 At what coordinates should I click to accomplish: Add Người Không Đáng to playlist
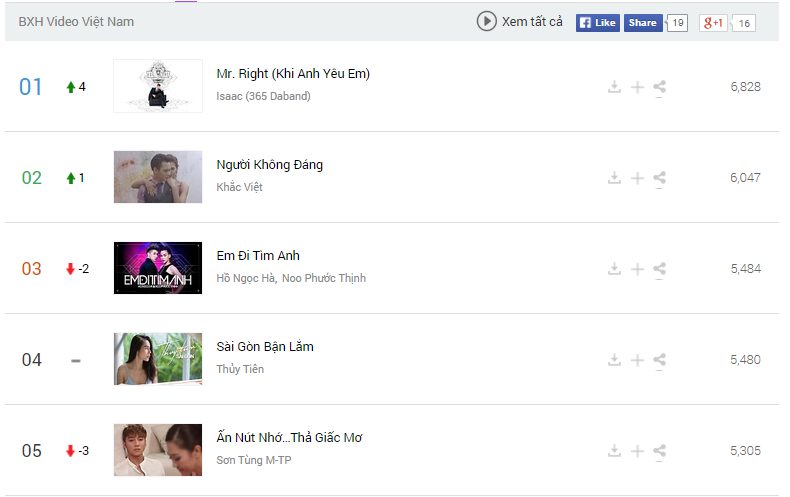(637, 178)
